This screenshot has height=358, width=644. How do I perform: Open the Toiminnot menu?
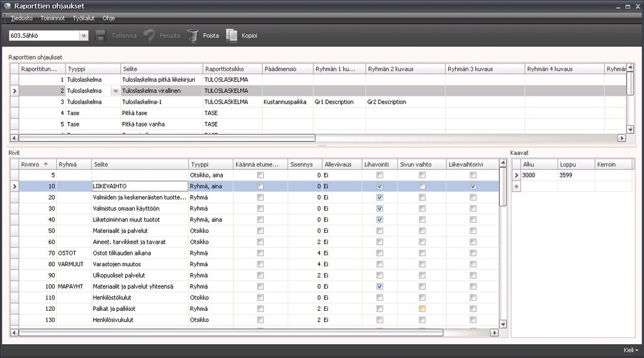coord(53,18)
